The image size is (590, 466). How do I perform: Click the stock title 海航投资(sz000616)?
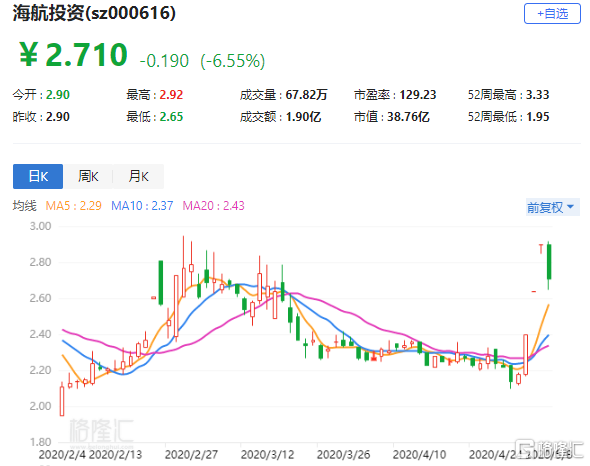(94, 13)
